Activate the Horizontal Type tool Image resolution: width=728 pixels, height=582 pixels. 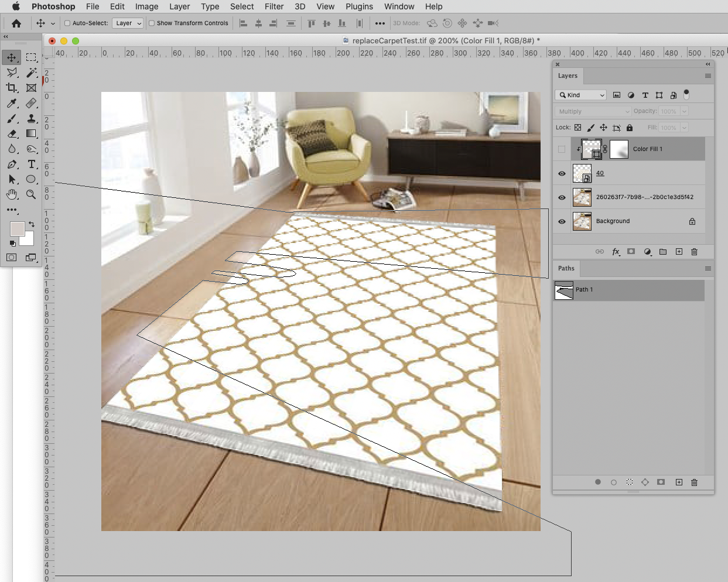click(x=32, y=165)
